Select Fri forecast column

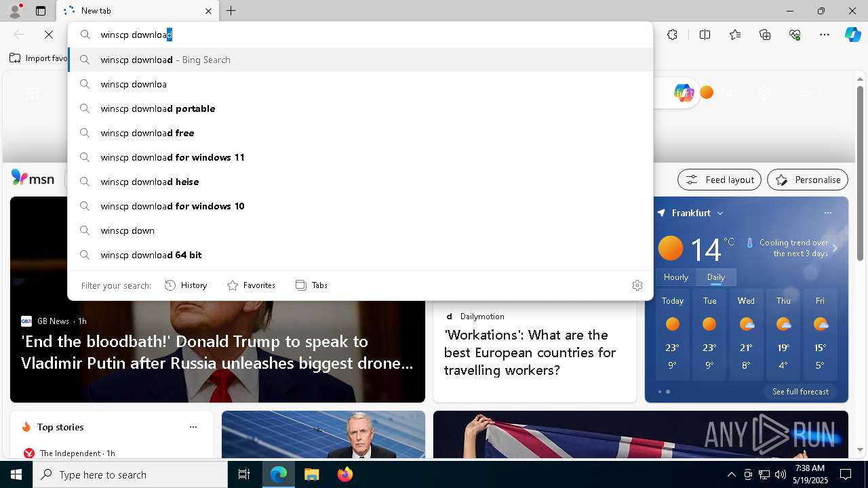(x=820, y=336)
